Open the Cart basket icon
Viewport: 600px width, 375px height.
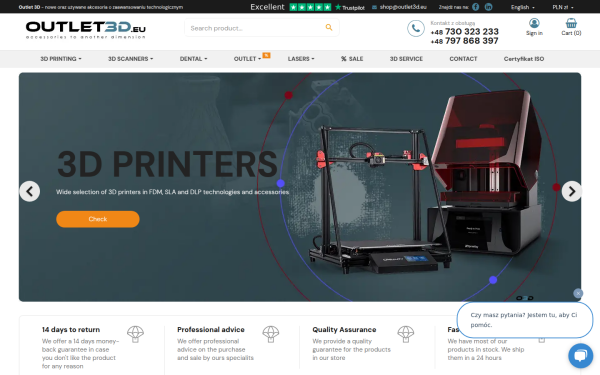[x=571, y=23]
